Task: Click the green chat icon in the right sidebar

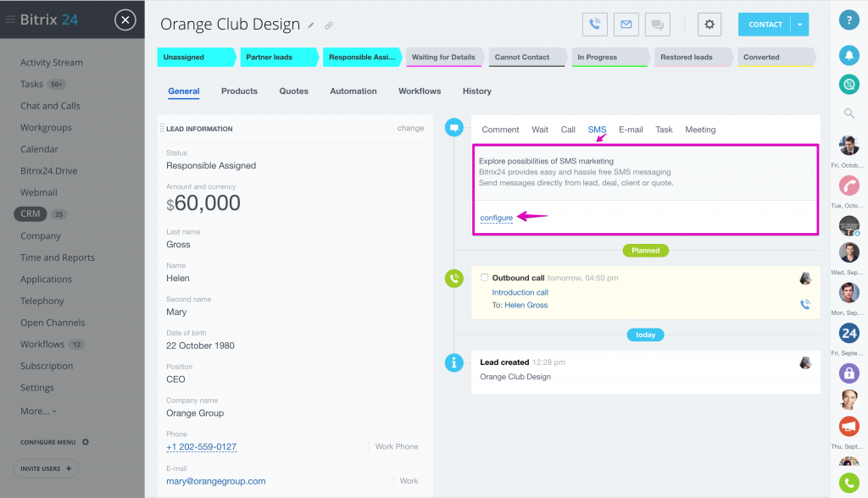Action: click(x=849, y=84)
